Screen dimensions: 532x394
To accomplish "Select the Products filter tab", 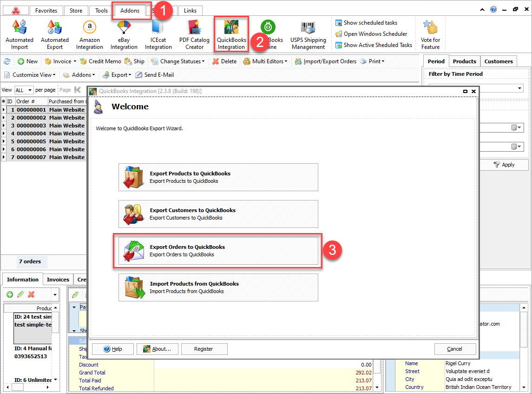I will [465, 61].
